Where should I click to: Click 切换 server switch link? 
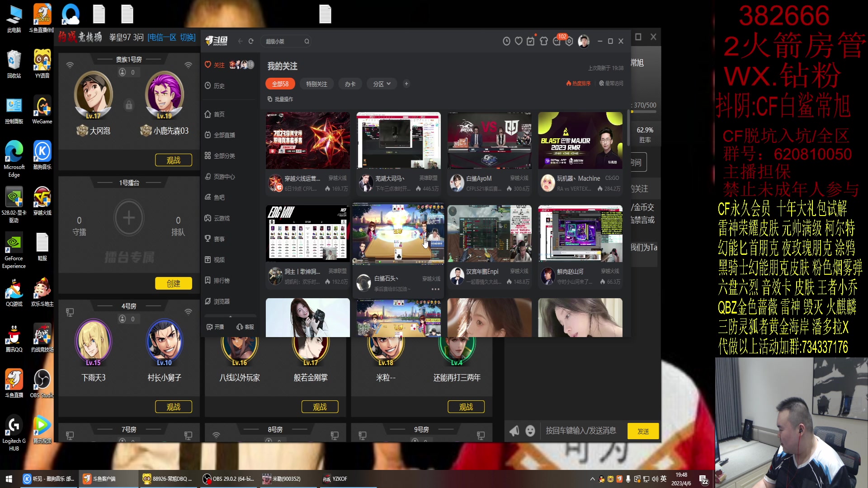(188, 38)
